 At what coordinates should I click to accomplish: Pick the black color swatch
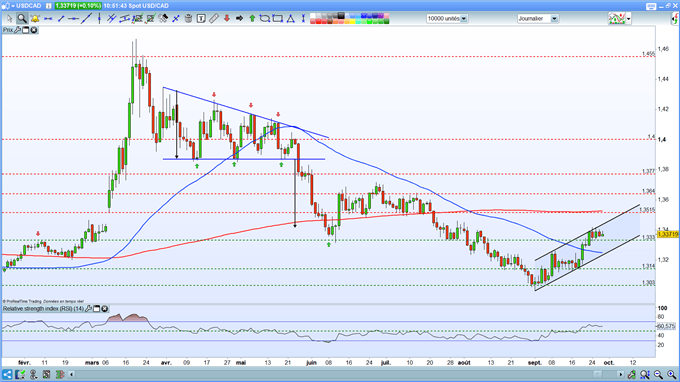click(341, 16)
